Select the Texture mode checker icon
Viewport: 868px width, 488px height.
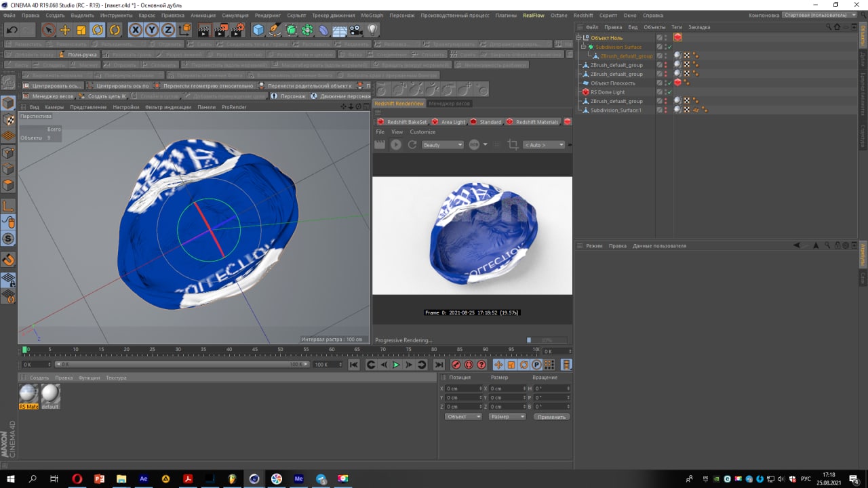[8, 119]
